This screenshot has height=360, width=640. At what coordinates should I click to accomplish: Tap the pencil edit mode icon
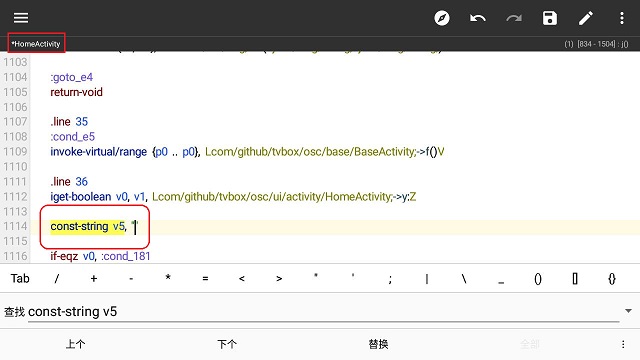586,18
